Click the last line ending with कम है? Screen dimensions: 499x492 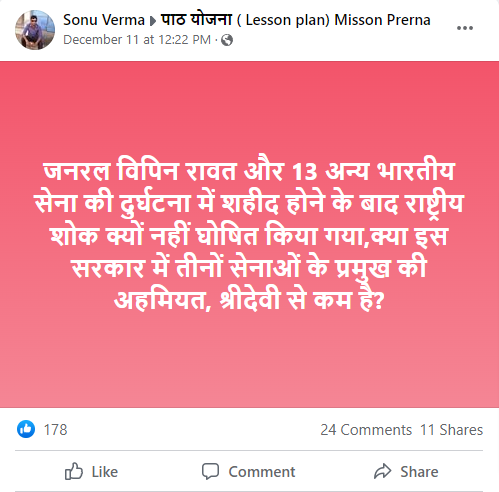tap(249, 300)
